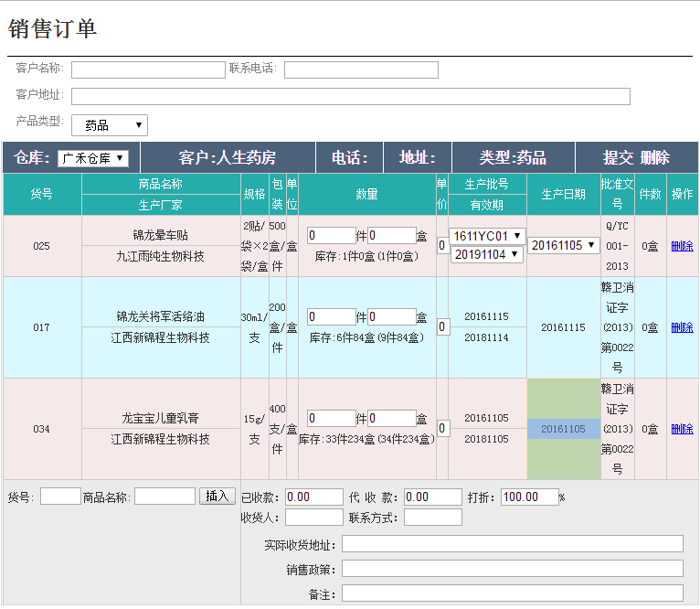Focus the 客户名称 input field
This screenshot has height=609, width=700.
coord(148,70)
